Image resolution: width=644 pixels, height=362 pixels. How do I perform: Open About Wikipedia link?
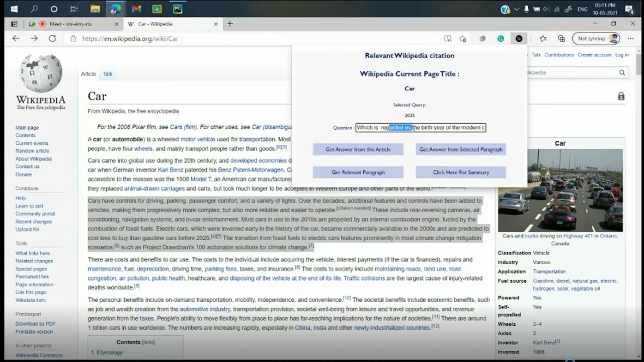pos(34,159)
